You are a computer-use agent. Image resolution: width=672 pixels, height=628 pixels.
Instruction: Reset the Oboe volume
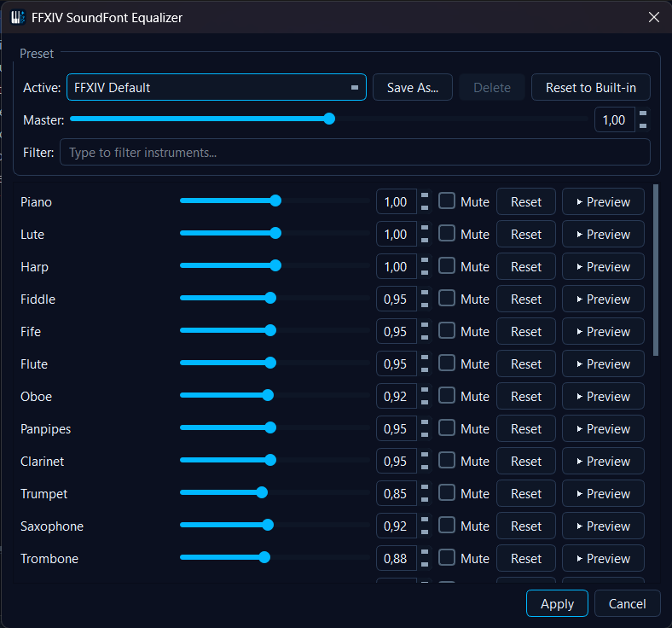[526, 396]
